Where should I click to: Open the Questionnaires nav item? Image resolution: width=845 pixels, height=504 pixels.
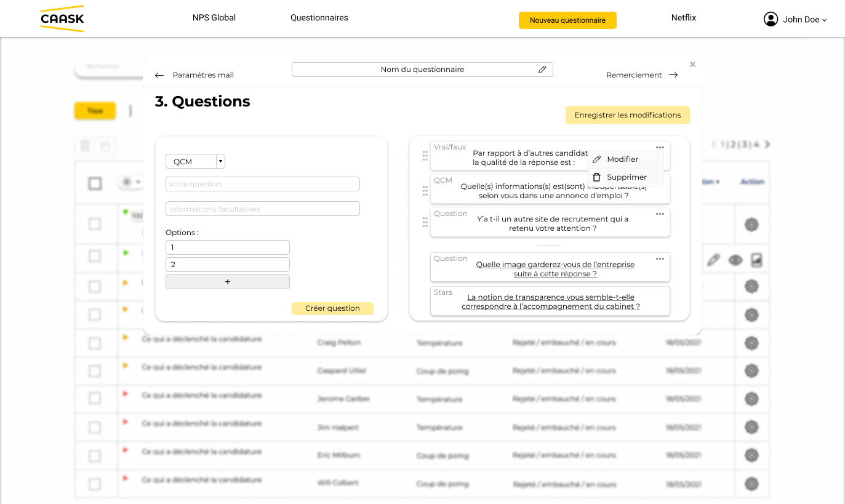pos(319,18)
